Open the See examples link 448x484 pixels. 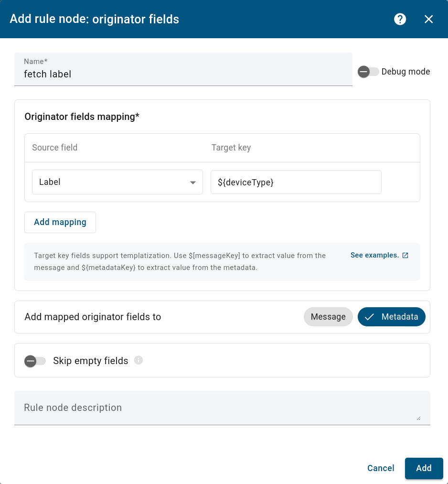[374, 255]
